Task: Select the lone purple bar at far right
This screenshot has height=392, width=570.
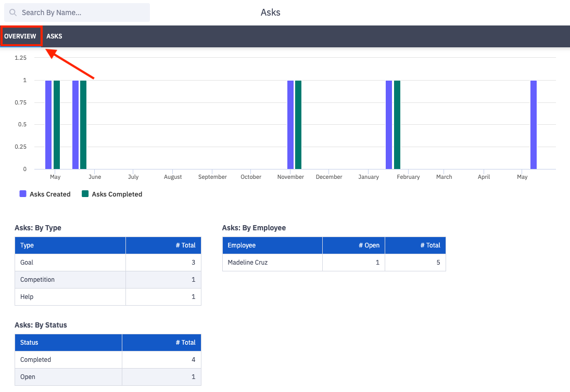Action: coord(534,125)
